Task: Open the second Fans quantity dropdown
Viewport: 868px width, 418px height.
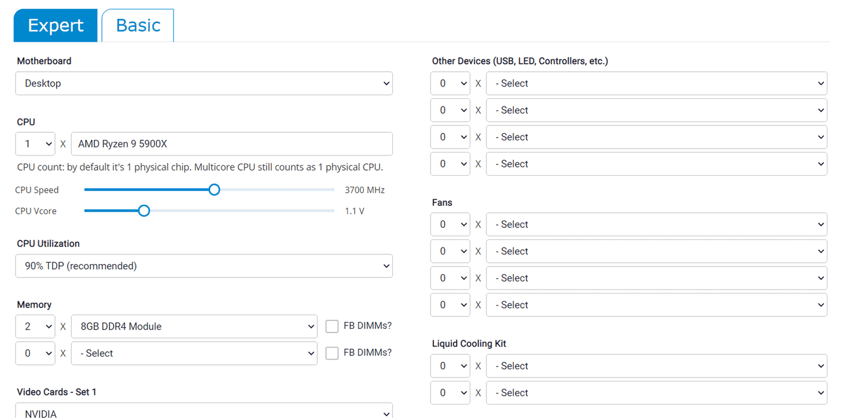Action: click(x=450, y=251)
